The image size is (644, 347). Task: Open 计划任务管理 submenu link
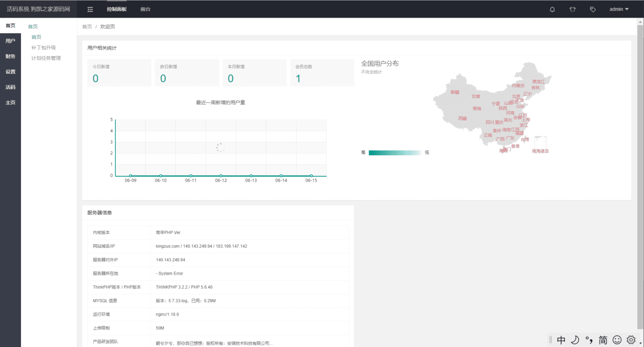pyautogui.click(x=46, y=58)
